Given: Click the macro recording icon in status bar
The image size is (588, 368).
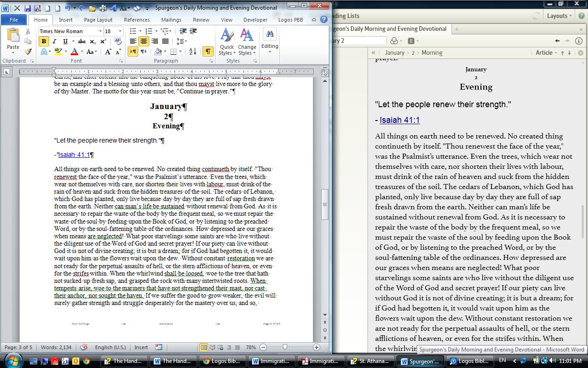Looking at the screenshot, I should coord(159,347).
